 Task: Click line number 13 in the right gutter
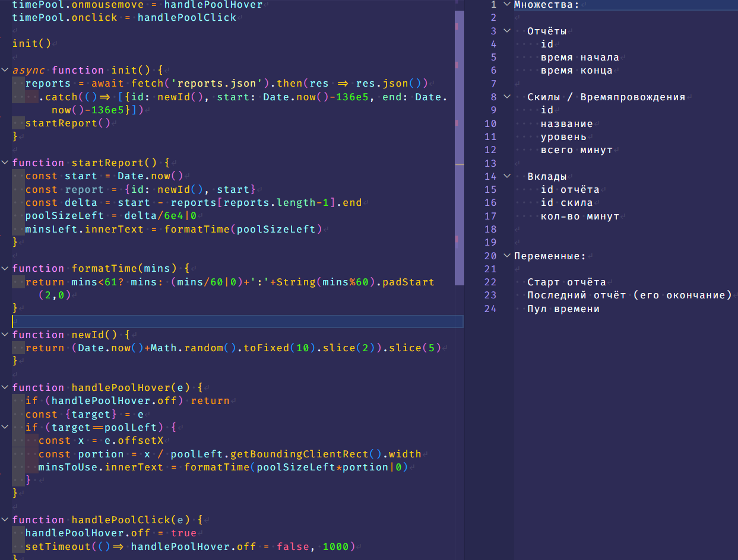[490, 163]
